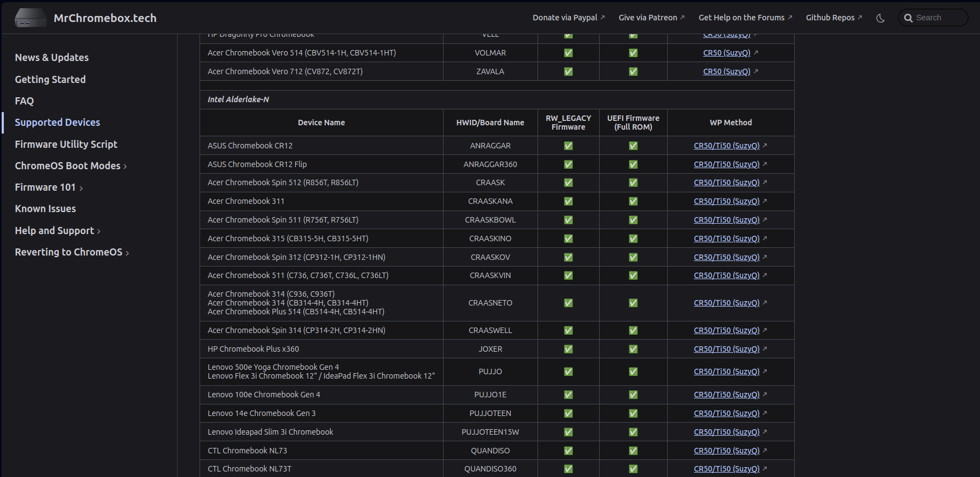Image resolution: width=980 pixels, height=477 pixels.
Task: Open CR50/Ti50 link for JOXER row
Action: click(x=727, y=349)
